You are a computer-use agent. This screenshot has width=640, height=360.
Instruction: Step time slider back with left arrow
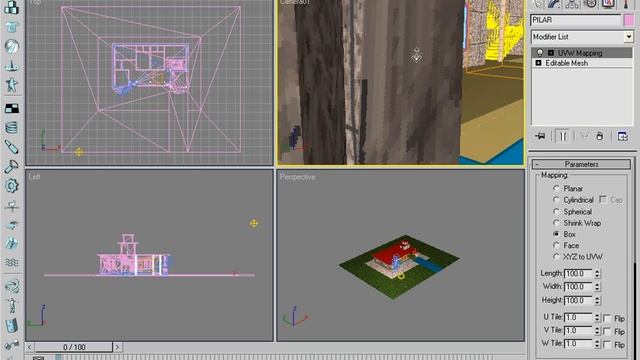29,347
